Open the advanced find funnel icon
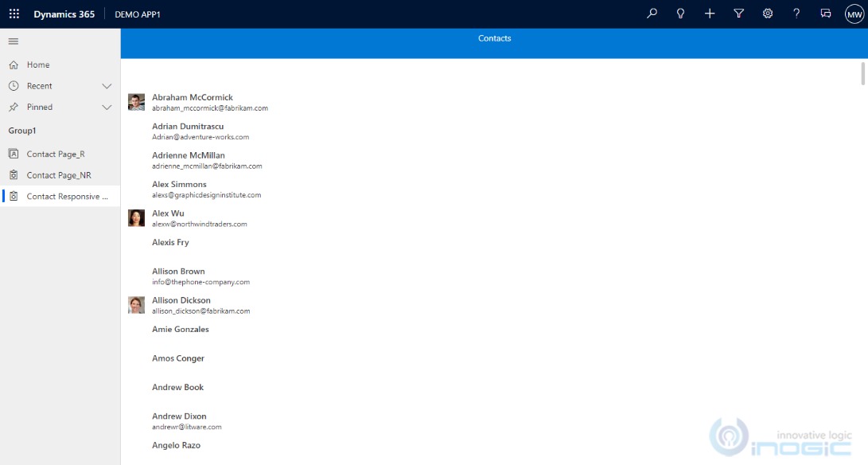 [739, 14]
